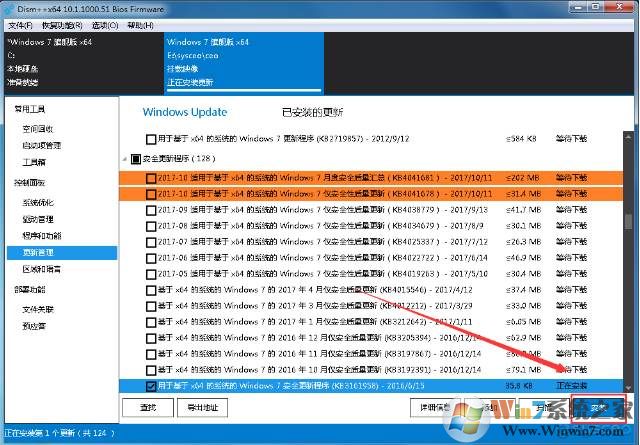Check the KB4041681 monthly rollup update
640x445 pixels.
click(151, 178)
